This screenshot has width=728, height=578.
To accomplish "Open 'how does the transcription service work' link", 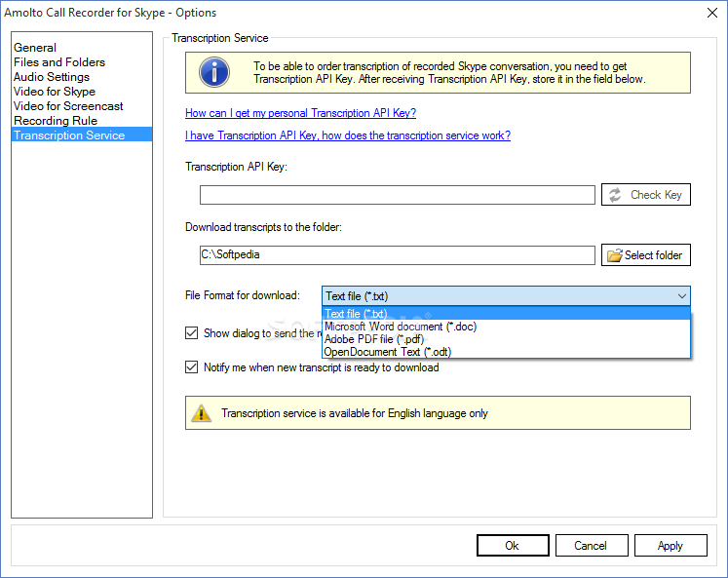I will click(x=348, y=135).
